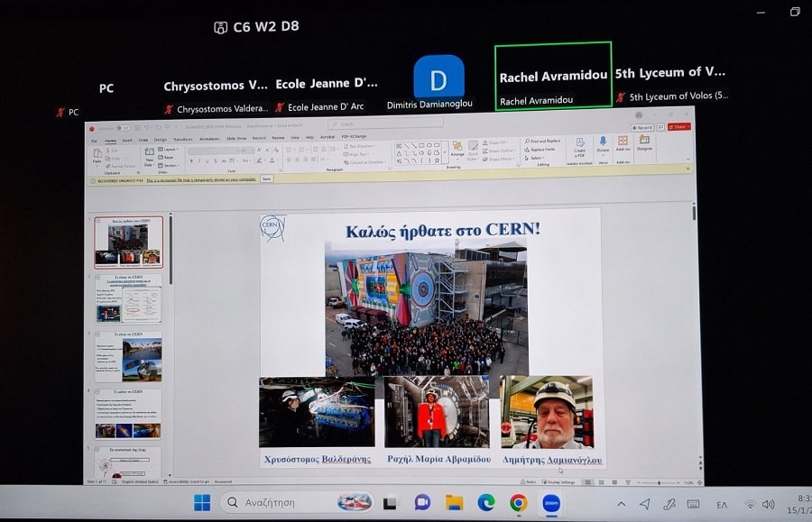Open the Slide Show ribbon tab

235,139
